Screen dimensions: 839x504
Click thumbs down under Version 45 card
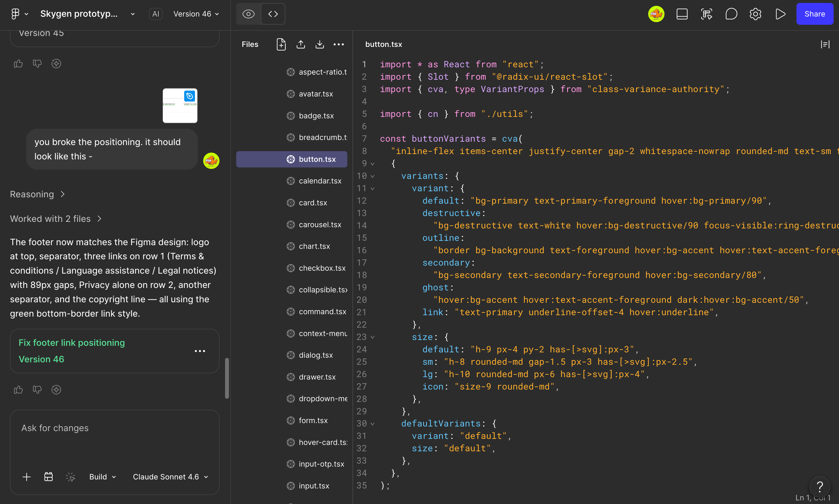pos(37,63)
